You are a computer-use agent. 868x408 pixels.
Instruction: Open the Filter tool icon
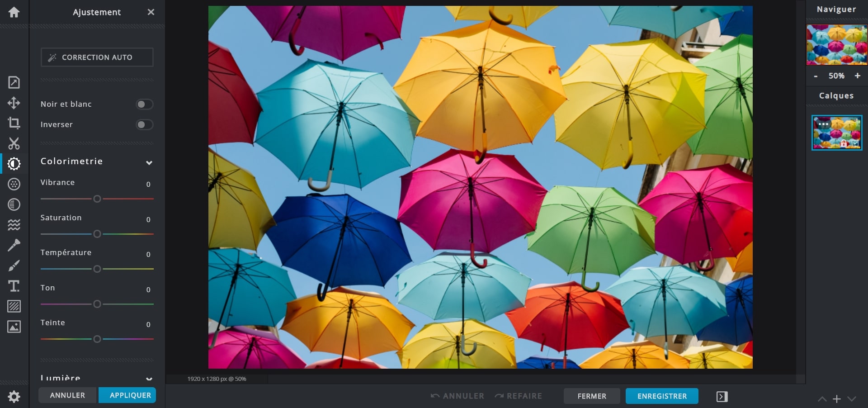(x=14, y=184)
